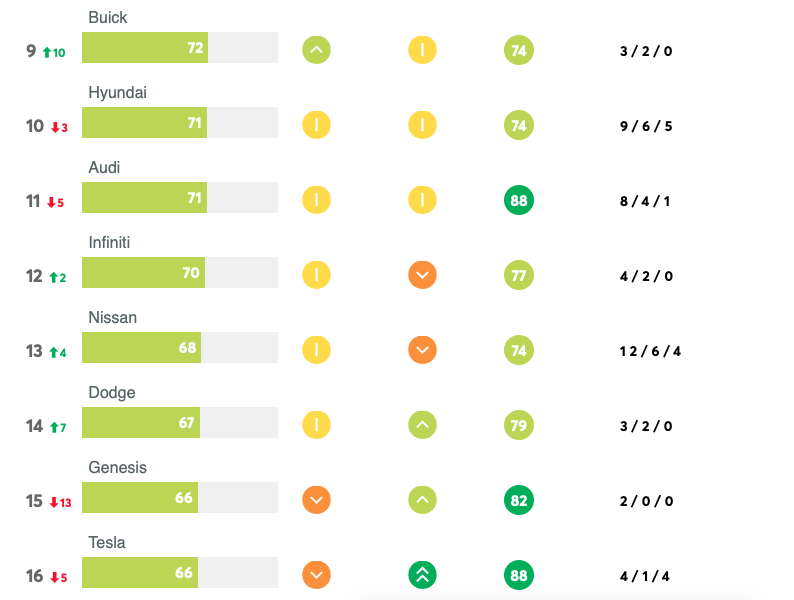794x600 pixels.
Task: Click Nissan's orange down-arrow icon
Action: [x=422, y=350]
